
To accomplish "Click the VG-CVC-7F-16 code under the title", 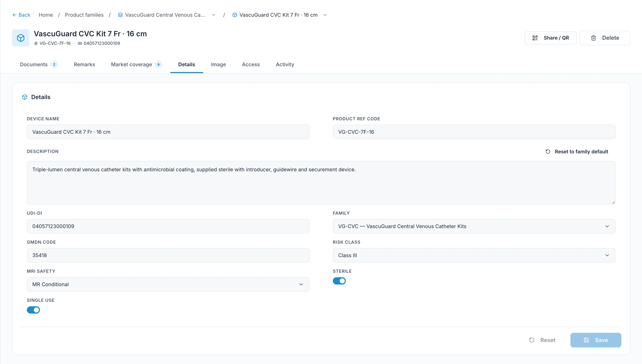I will (55, 44).
